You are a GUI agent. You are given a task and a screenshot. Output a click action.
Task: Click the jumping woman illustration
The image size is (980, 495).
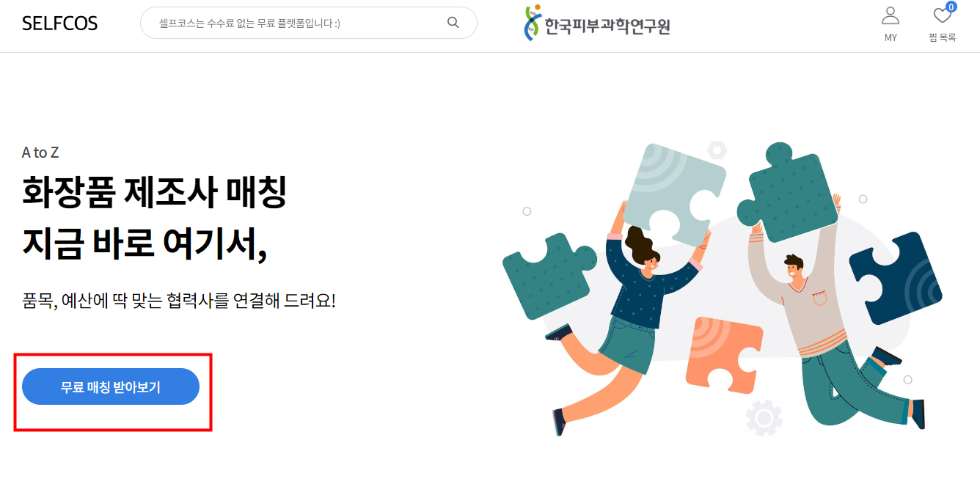pyautogui.click(x=624, y=323)
